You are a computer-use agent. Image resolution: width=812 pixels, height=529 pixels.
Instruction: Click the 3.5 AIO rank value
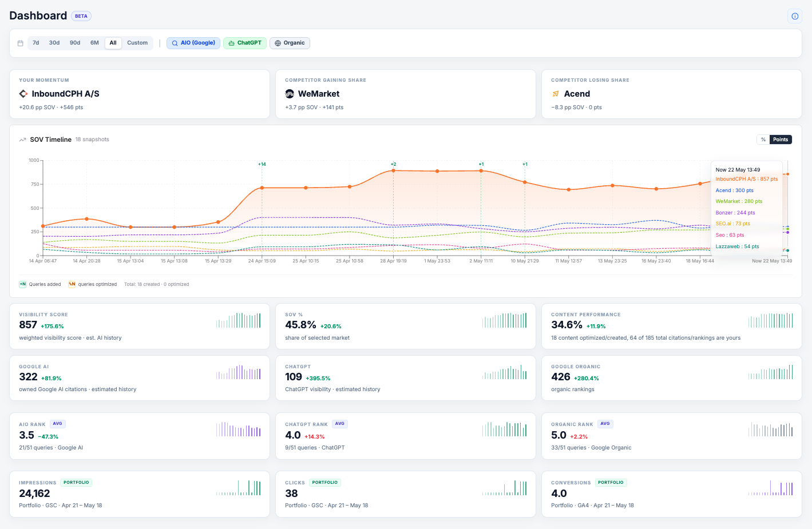[x=26, y=435]
